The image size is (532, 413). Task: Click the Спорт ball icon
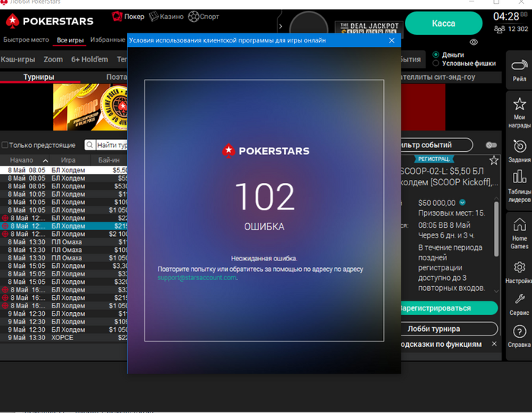193,17
